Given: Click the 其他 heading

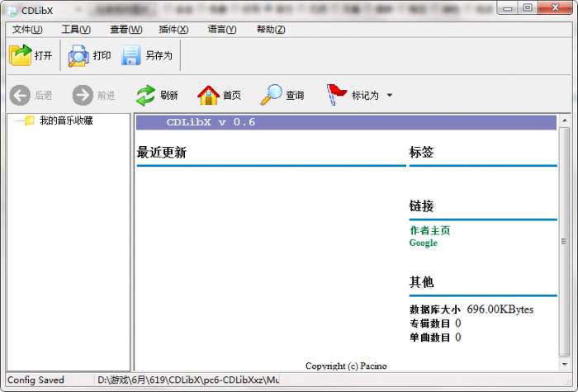Looking at the screenshot, I should tap(421, 282).
